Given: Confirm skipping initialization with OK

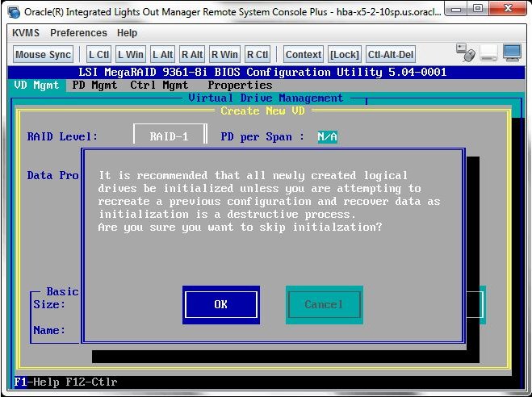Looking at the screenshot, I should [221, 304].
